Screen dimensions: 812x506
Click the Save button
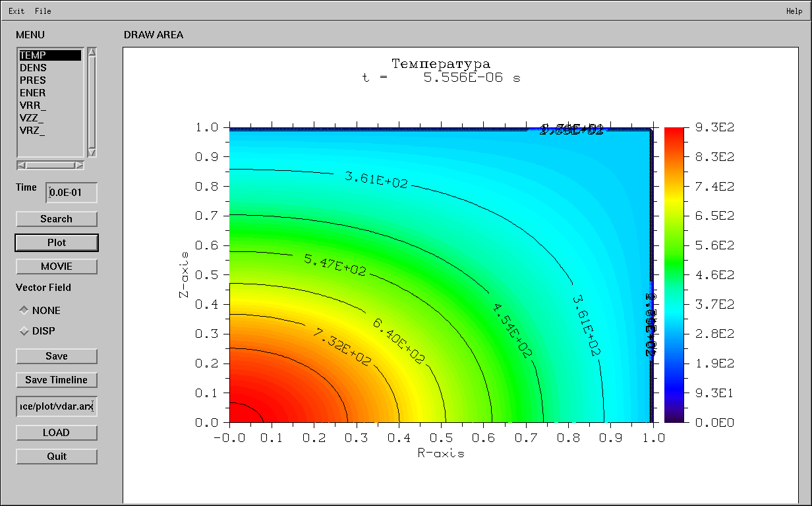56,356
